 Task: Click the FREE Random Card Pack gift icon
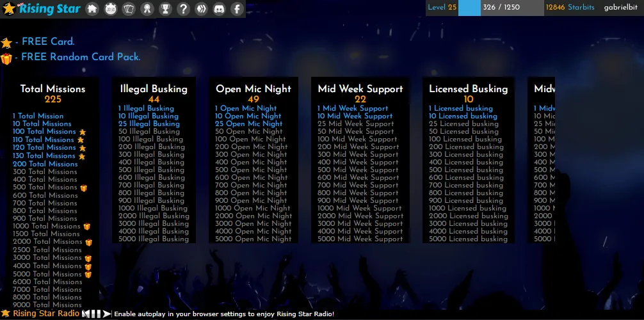pyautogui.click(x=6, y=59)
